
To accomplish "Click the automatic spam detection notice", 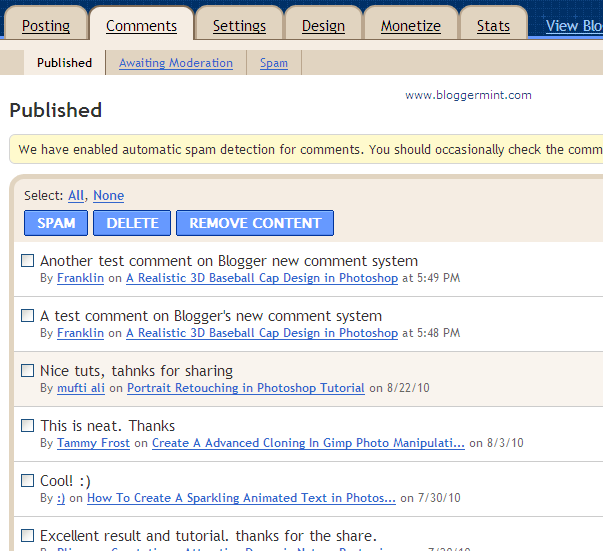I will 306,149.
